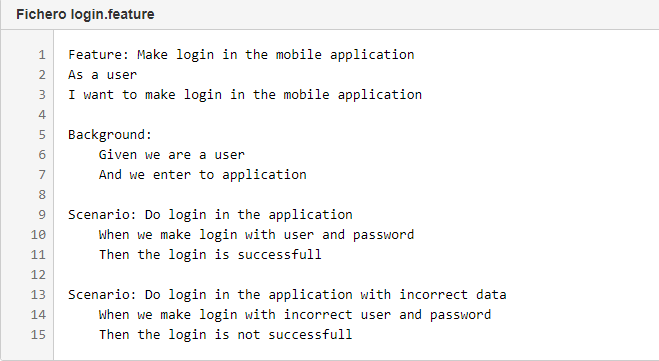Click 'Scenario: Do login in the application' line

tap(210, 215)
